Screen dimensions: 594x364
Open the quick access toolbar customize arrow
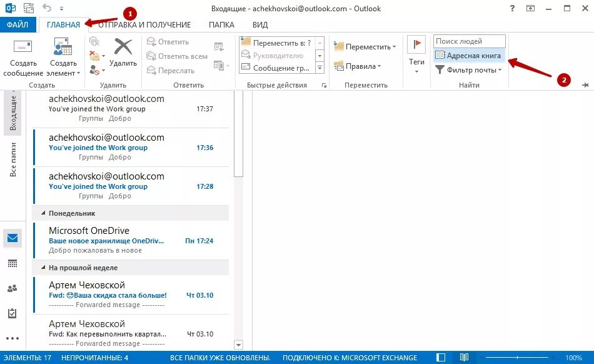pyautogui.click(x=61, y=8)
